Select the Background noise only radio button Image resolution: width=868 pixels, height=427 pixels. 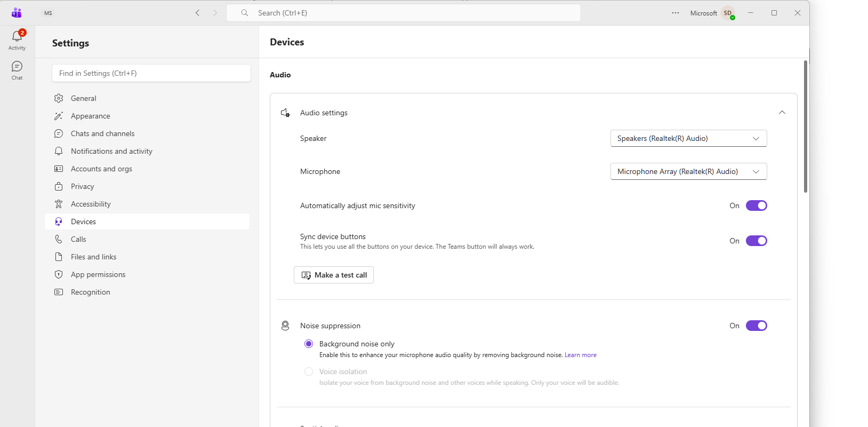(x=309, y=344)
